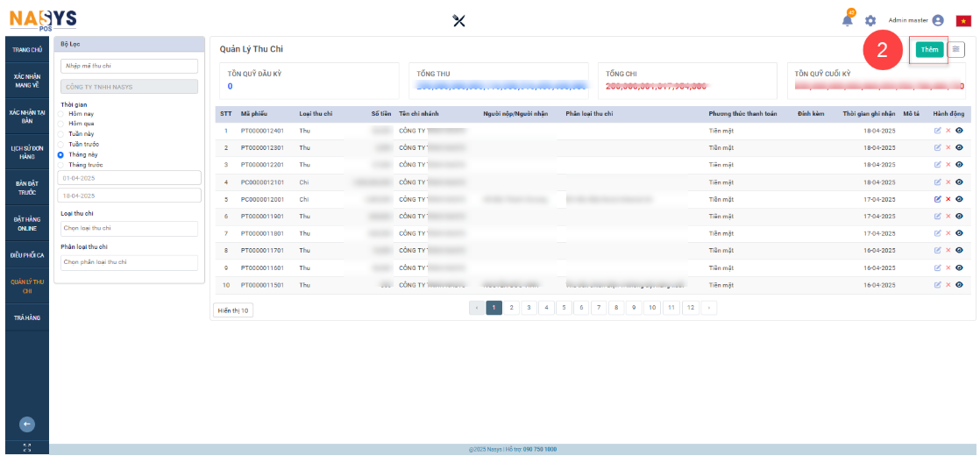Go to page 5 in pagination
Image resolution: width=980 pixels, height=456 pixels.
(x=565, y=308)
